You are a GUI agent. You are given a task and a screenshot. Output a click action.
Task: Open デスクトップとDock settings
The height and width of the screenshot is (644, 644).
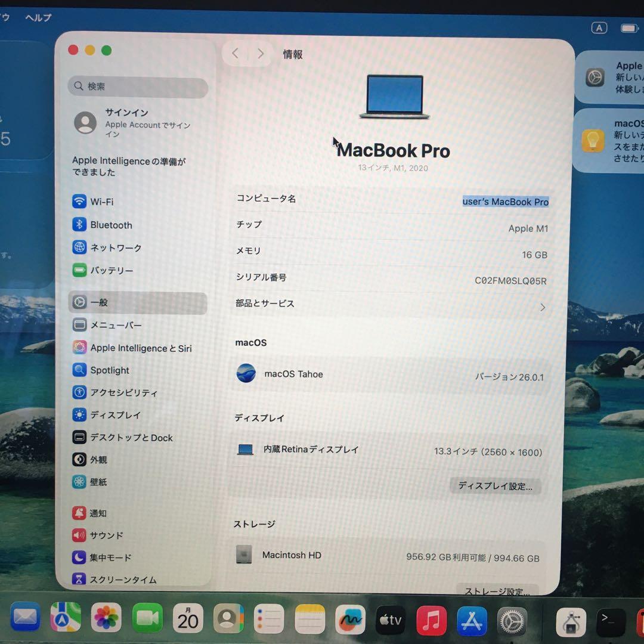point(132,438)
